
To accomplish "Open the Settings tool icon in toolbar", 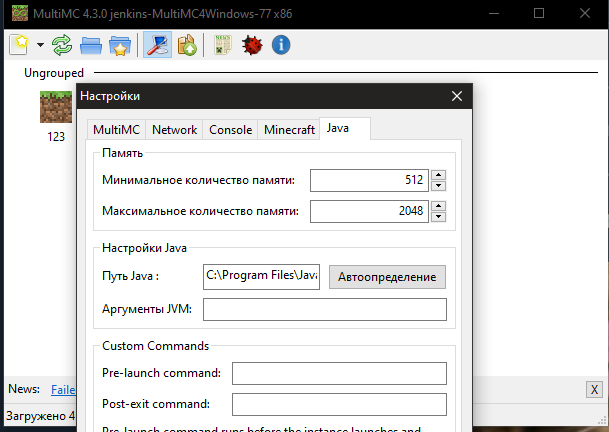I will [x=157, y=45].
